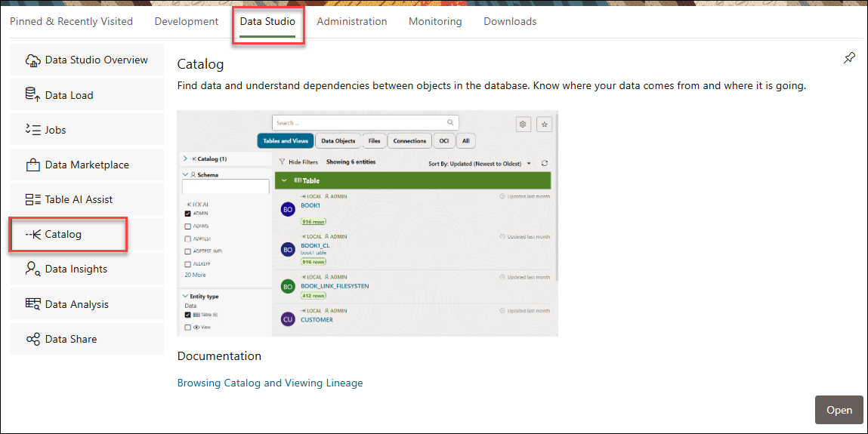Collapse the Schema filter section
The width and height of the screenshot is (868, 434).
[186, 174]
